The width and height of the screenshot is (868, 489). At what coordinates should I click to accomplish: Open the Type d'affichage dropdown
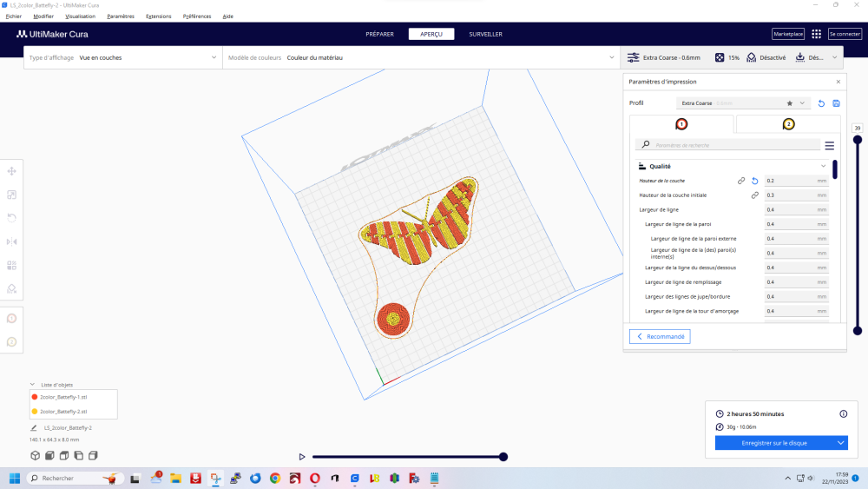[x=123, y=57]
